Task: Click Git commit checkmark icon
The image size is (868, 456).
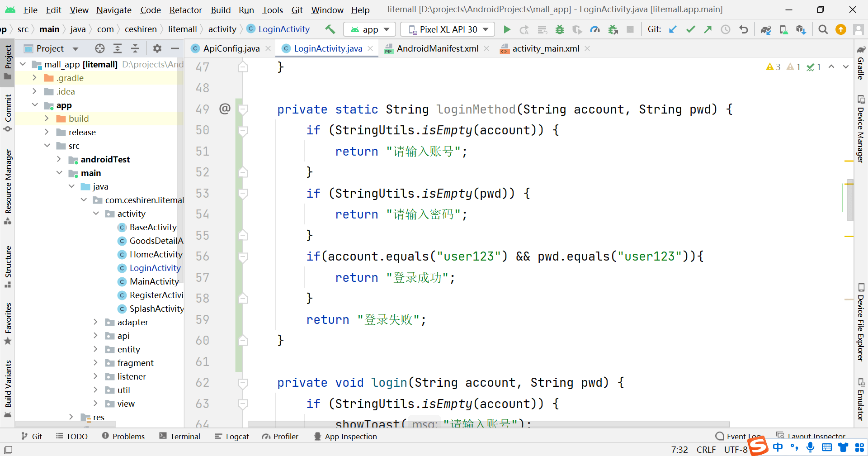Action: pos(690,29)
